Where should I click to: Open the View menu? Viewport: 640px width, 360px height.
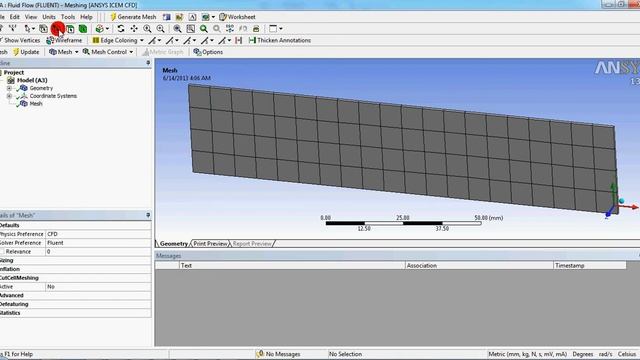click(31, 17)
